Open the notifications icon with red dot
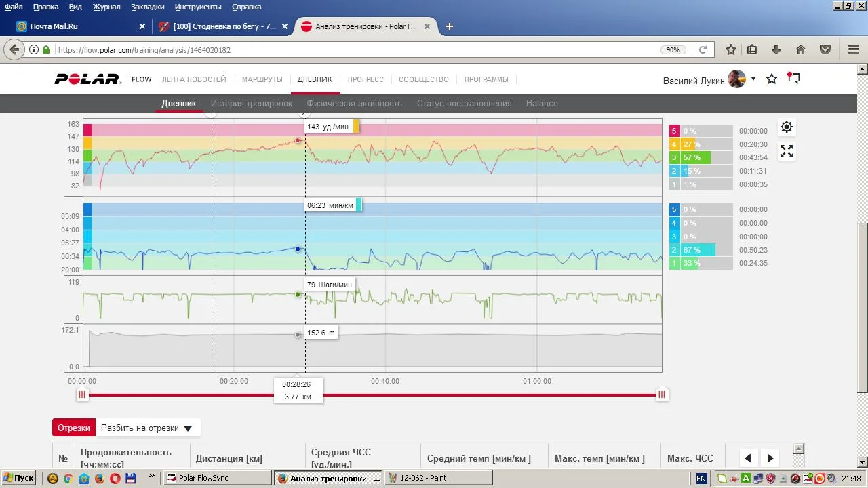This screenshot has width=868, height=488. point(793,79)
